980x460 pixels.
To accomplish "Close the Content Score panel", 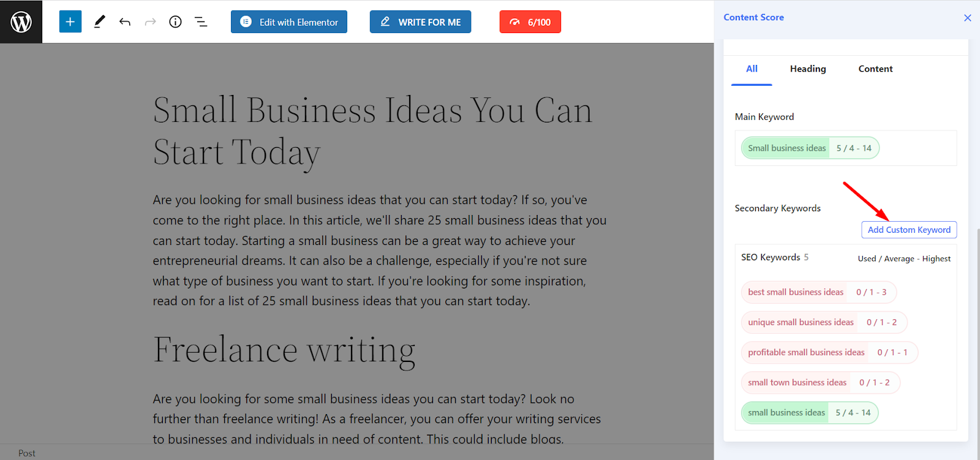I will [968, 18].
